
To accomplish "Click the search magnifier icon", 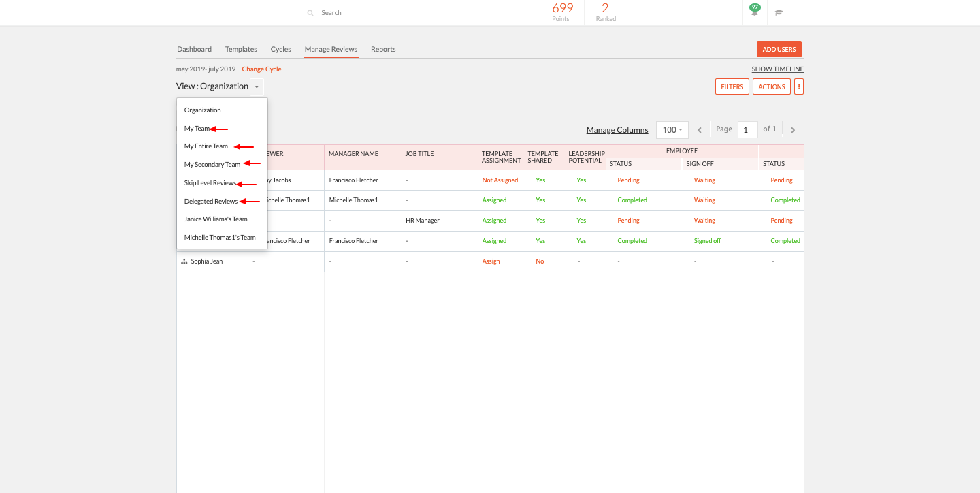I will pos(310,13).
